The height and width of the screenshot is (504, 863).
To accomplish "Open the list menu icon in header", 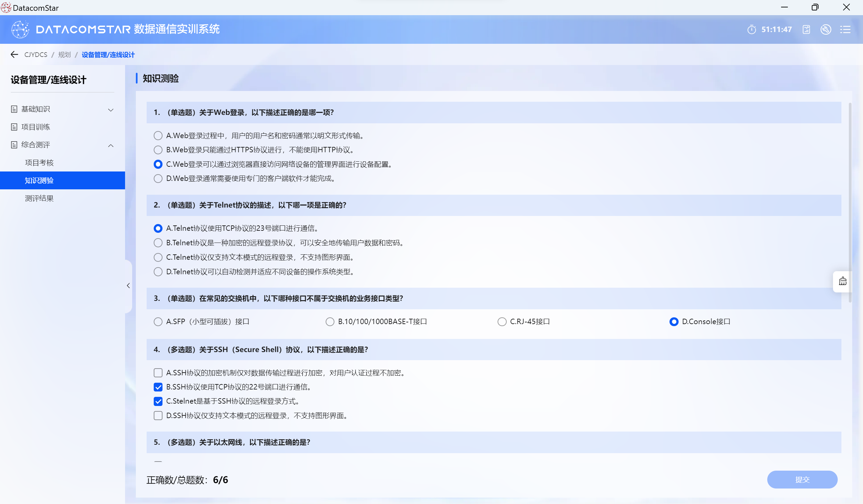I will click(845, 29).
